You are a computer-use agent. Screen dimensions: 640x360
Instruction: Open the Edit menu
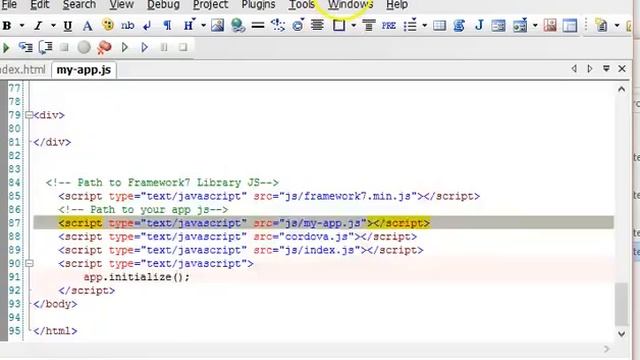click(40, 5)
